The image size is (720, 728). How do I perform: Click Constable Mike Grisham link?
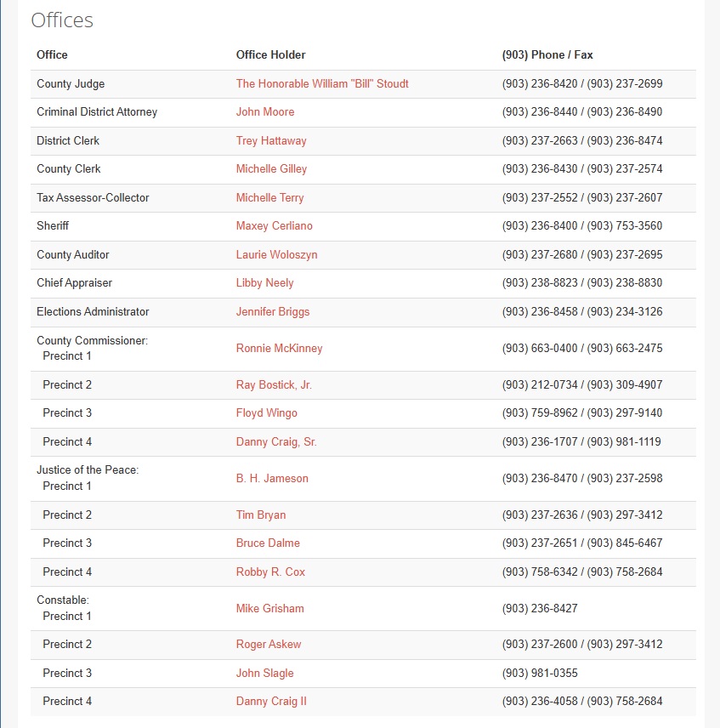pos(269,608)
